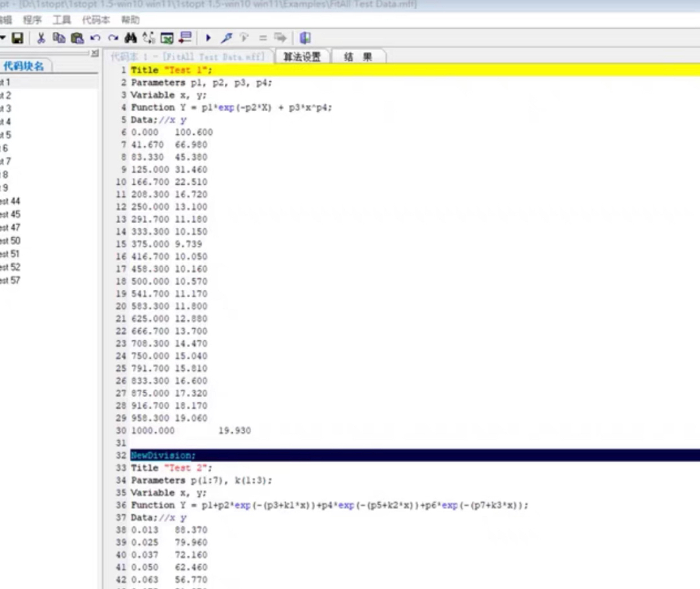Open the 程序 menu
Image resolution: width=700 pixels, height=589 pixels.
click(x=32, y=20)
